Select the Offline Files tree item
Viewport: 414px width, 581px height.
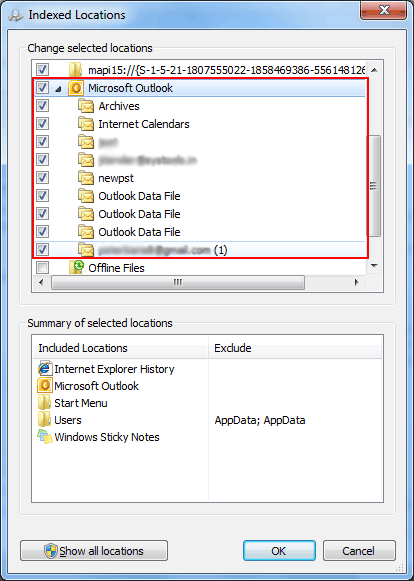pyautogui.click(x=116, y=268)
